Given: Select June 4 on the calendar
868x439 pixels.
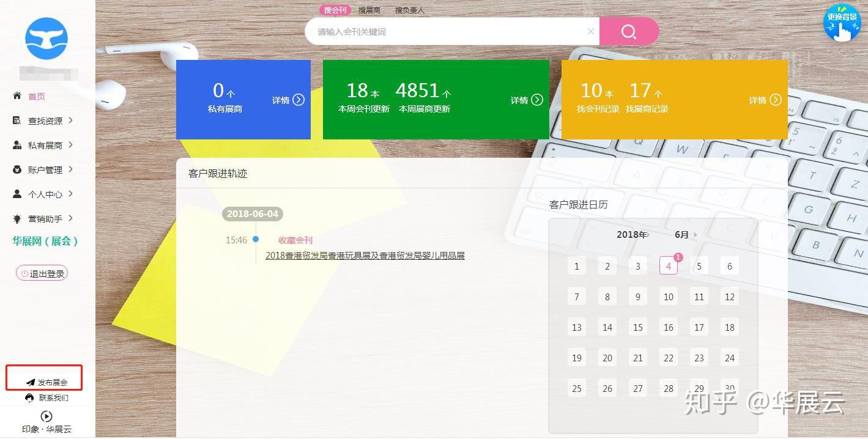Looking at the screenshot, I should [668, 266].
